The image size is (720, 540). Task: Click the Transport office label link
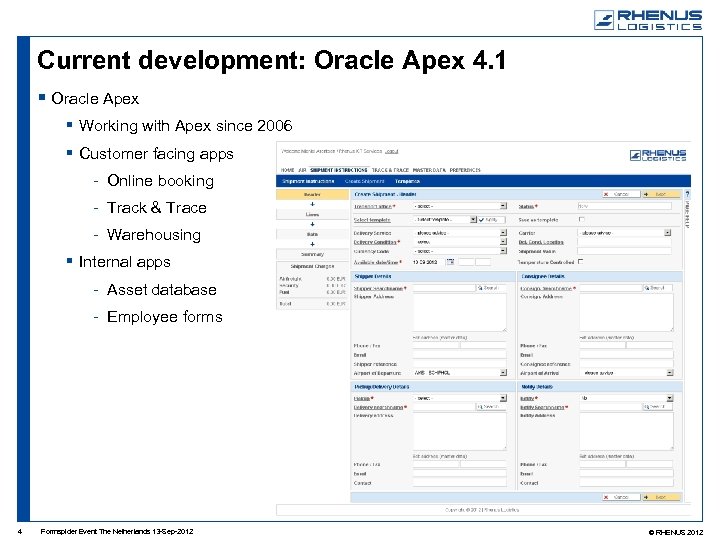(372, 207)
